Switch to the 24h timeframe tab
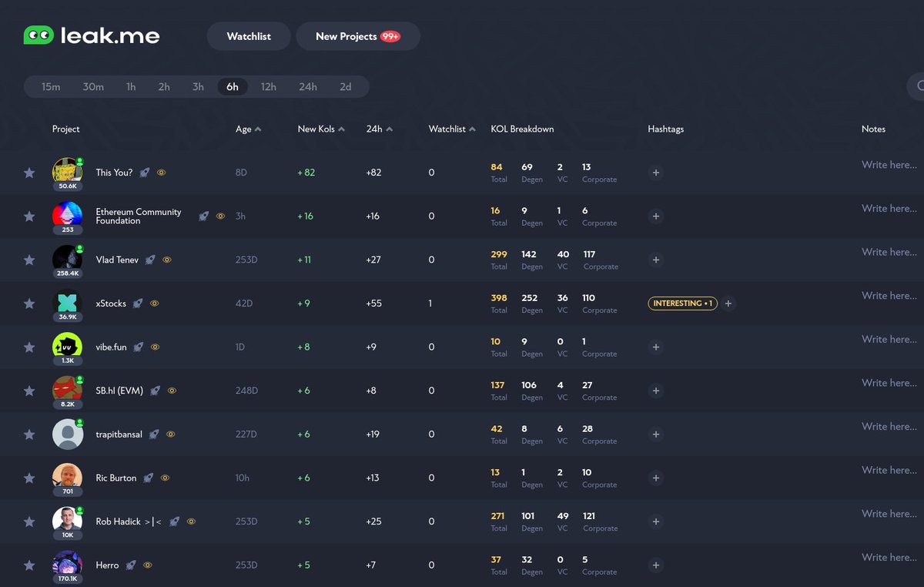924x587 pixels. [307, 86]
